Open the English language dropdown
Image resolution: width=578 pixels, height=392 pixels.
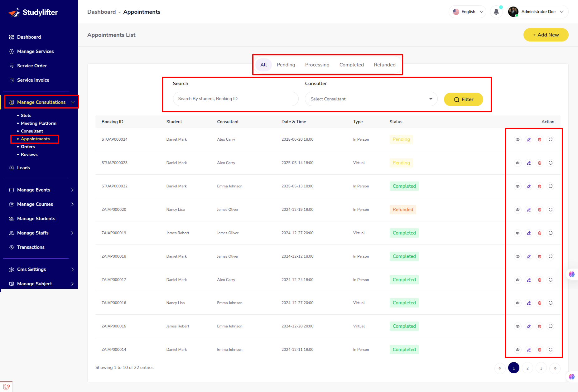[468, 12]
